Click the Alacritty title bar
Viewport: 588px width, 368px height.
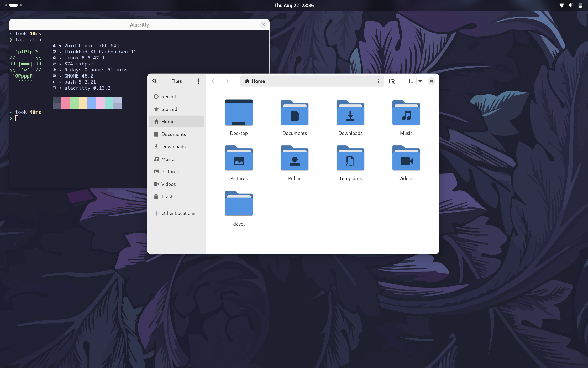pyautogui.click(x=139, y=25)
